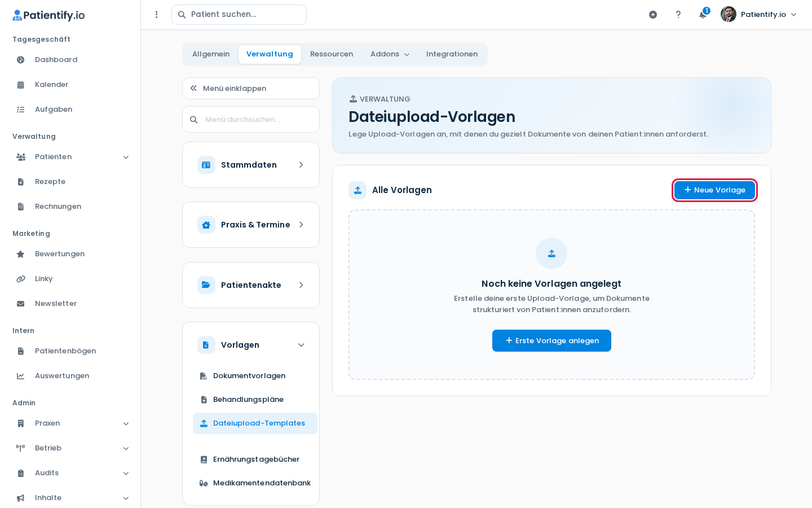The width and height of the screenshot is (812, 508).
Task: Open help via question mark icon
Action: pos(678,15)
